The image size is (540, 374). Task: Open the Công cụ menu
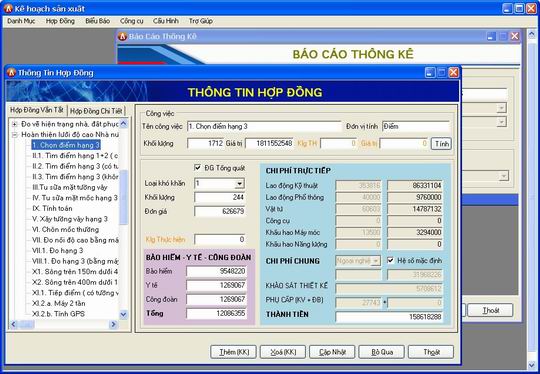[132, 21]
